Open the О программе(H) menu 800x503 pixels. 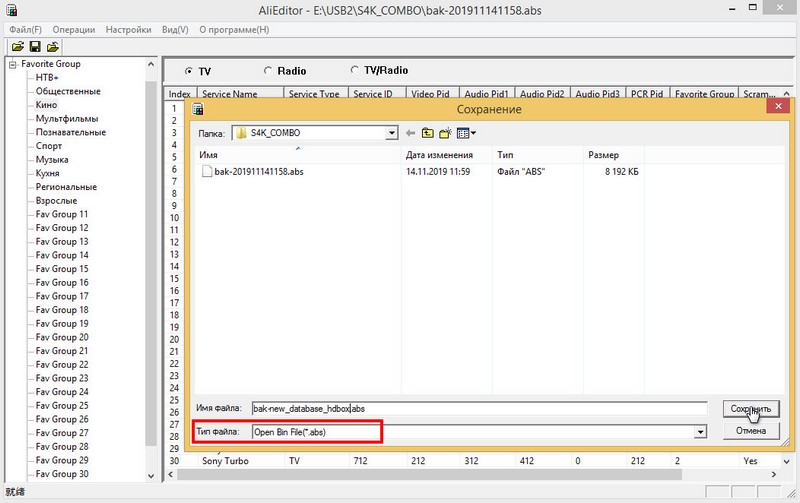click(234, 30)
